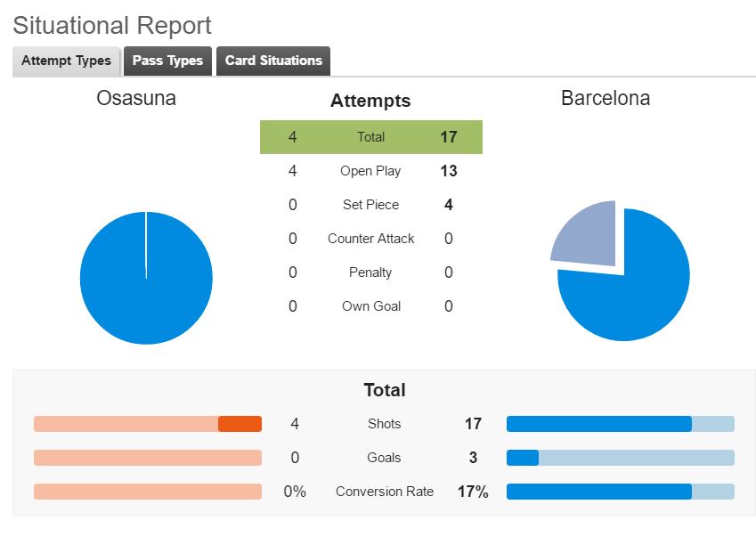756x537 pixels.
Task: Click Osasuna's Goals bar
Action: pyautogui.click(x=148, y=458)
